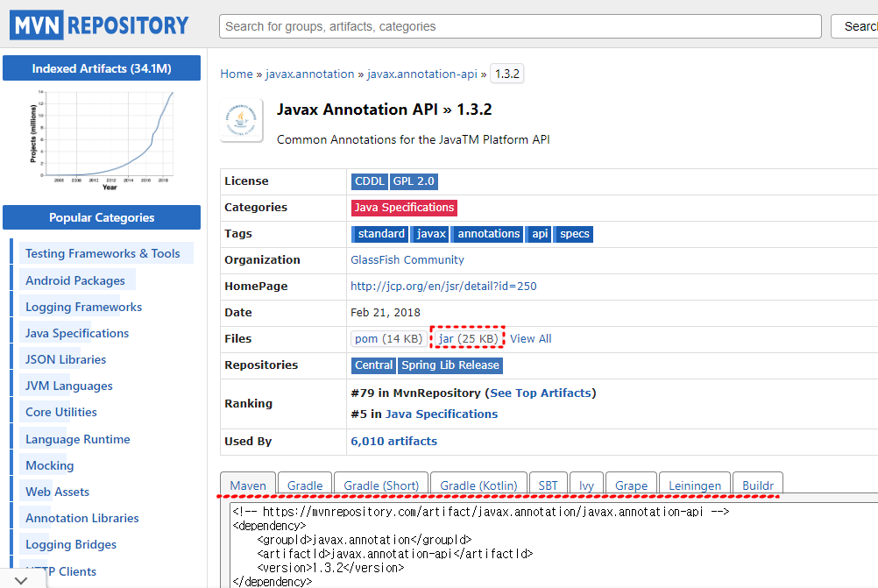Open Mocking category

(49, 465)
